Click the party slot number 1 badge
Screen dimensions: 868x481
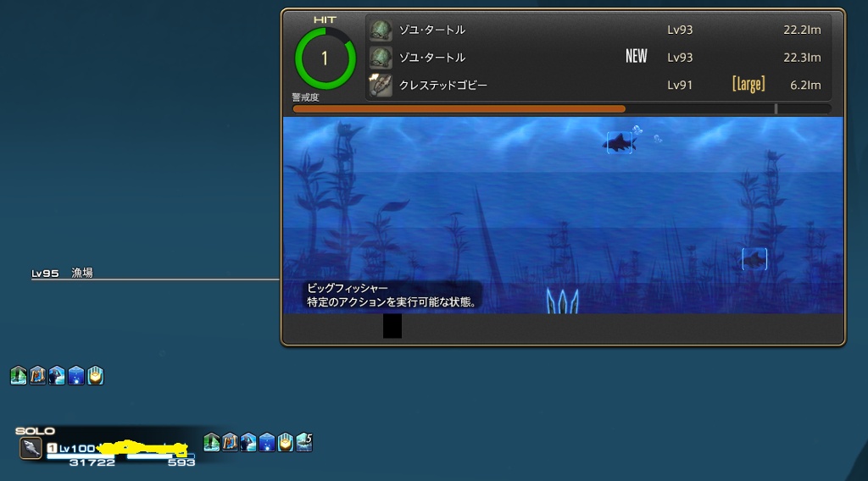click(52, 448)
